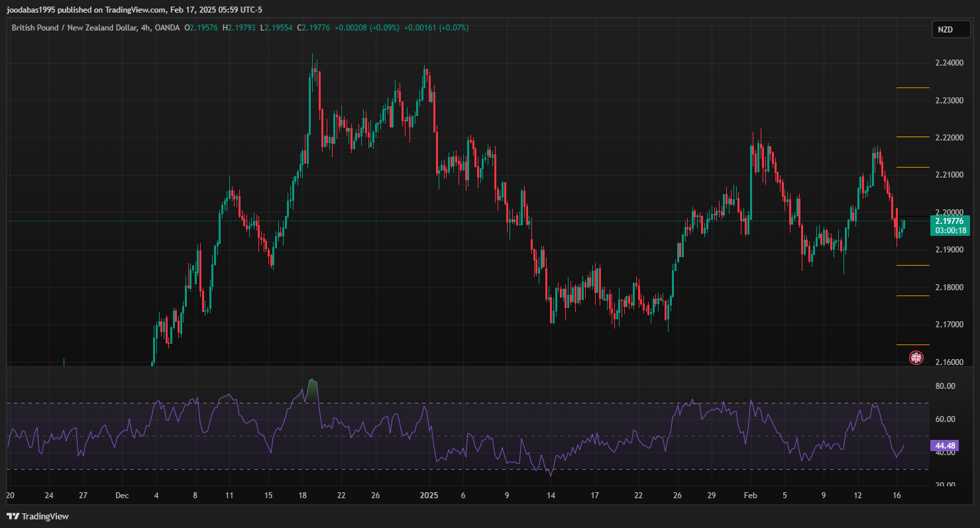Click the 03:00:18 candle countdown timer
The height and width of the screenshot is (528, 980).
tap(950, 231)
